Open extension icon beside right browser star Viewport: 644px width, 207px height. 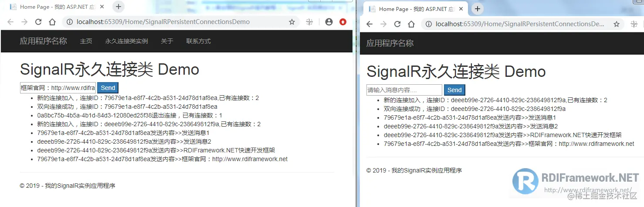coord(634,24)
